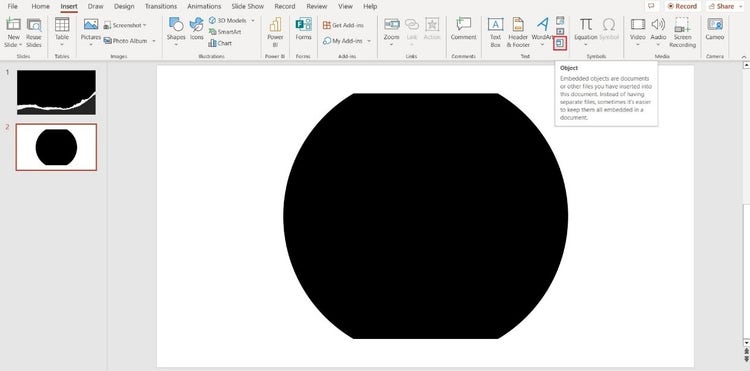
Task: Open the Screenshot dropdown
Action: coord(125,25)
